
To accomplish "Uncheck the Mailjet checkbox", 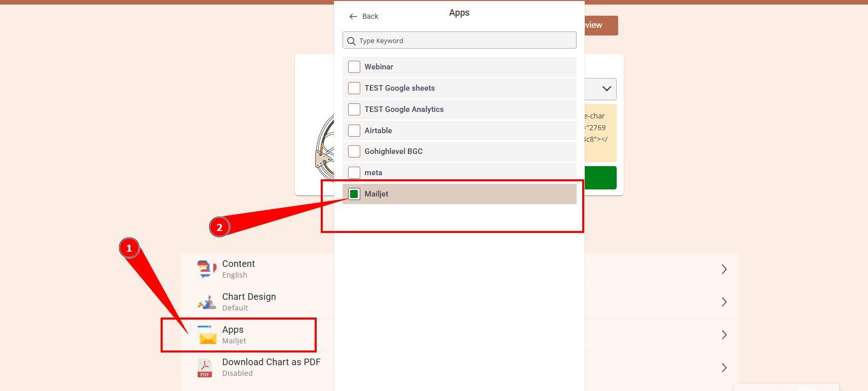I will 354,194.
